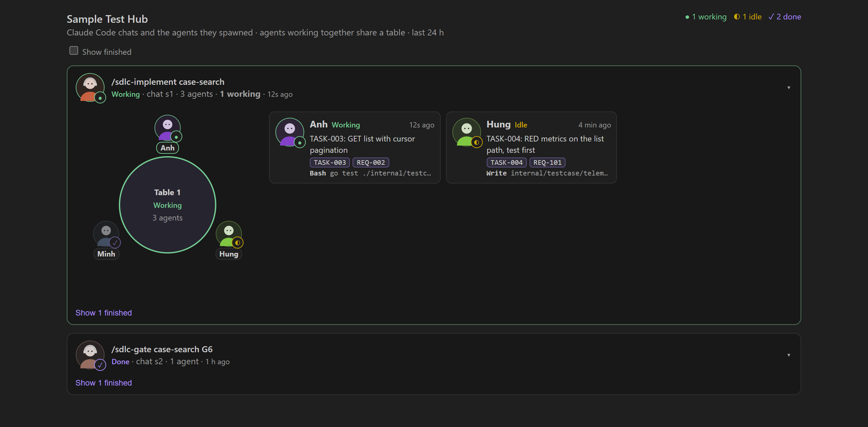Image resolution: width=868 pixels, height=427 pixels.
Task: Click the '/sdlc-implement case-search' title
Action: coord(168,82)
